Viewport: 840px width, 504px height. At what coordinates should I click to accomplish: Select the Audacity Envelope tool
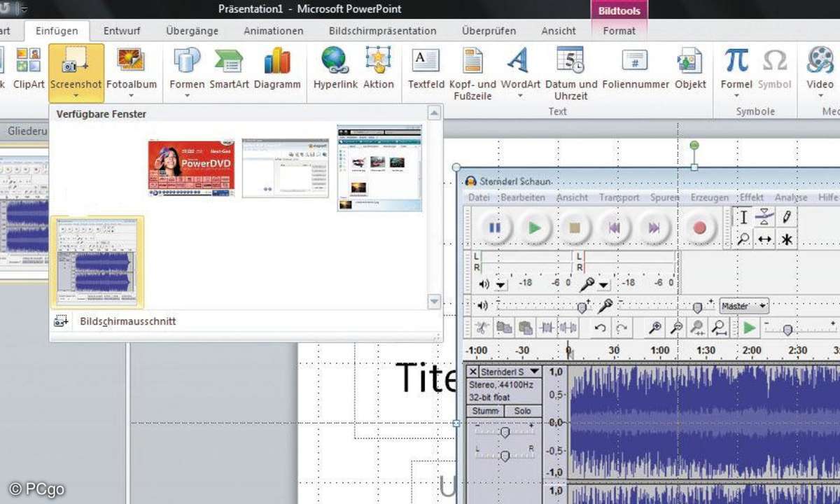(765, 218)
